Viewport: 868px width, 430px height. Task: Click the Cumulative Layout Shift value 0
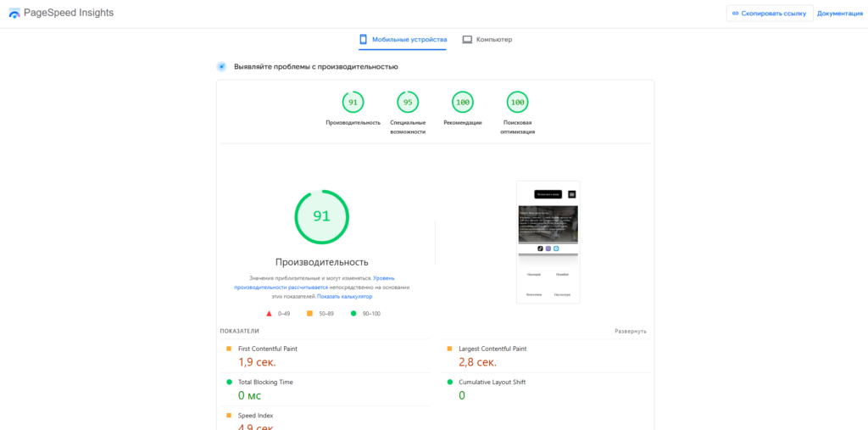[462, 395]
